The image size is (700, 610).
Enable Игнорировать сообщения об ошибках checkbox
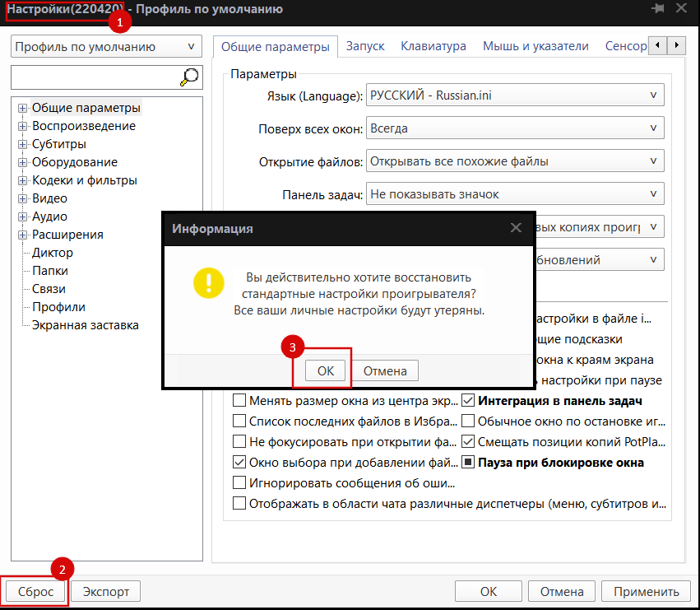click(239, 482)
